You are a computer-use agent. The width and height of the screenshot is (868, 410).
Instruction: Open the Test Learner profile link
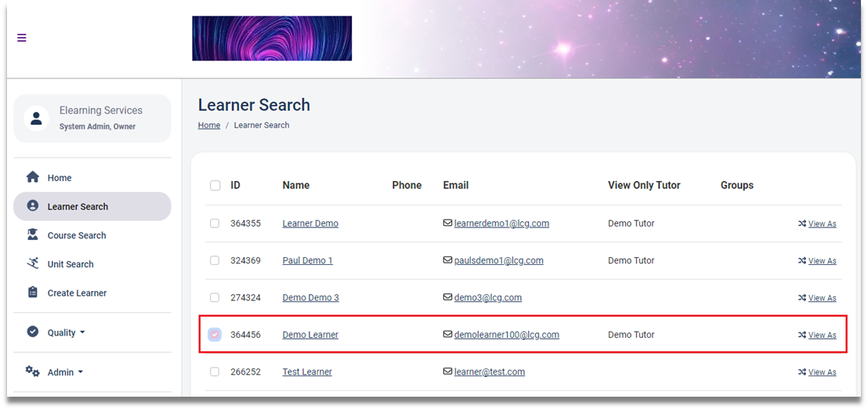(x=307, y=372)
